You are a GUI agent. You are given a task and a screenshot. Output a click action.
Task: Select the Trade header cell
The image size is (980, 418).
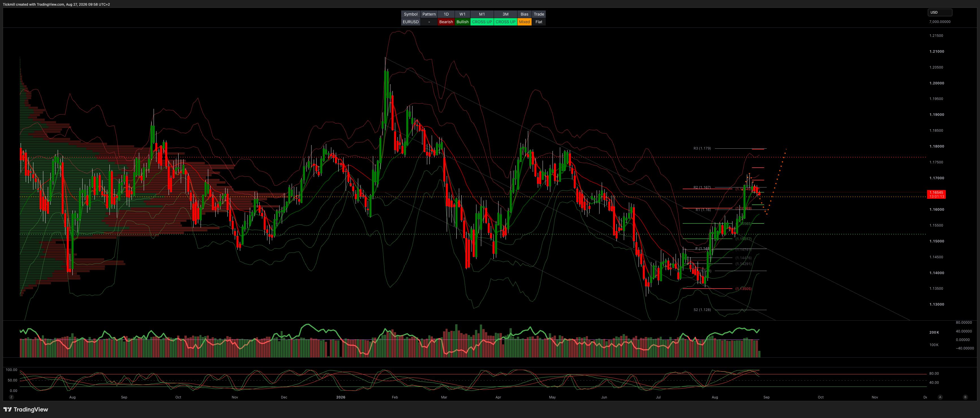(539, 14)
